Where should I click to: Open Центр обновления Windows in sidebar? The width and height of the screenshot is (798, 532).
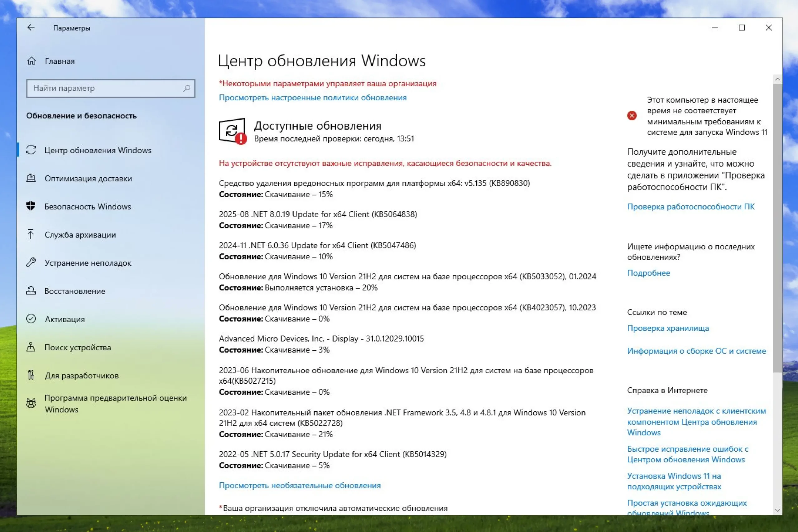(98, 150)
